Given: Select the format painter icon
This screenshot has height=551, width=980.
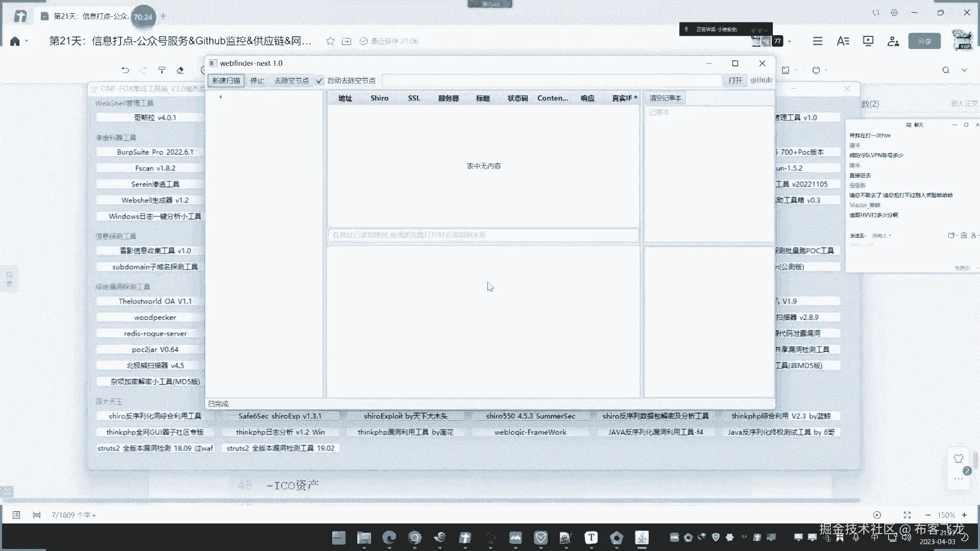Looking at the screenshot, I should [x=162, y=70].
